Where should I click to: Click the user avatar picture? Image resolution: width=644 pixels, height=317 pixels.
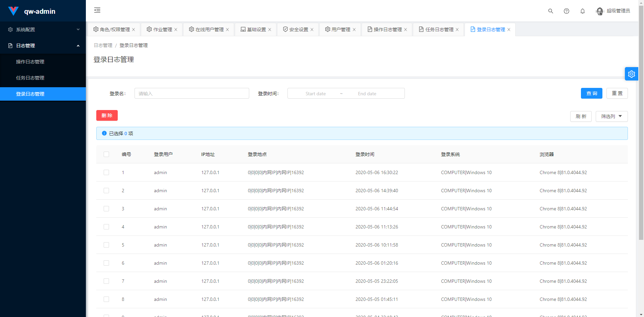pyautogui.click(x=600, y=11)
